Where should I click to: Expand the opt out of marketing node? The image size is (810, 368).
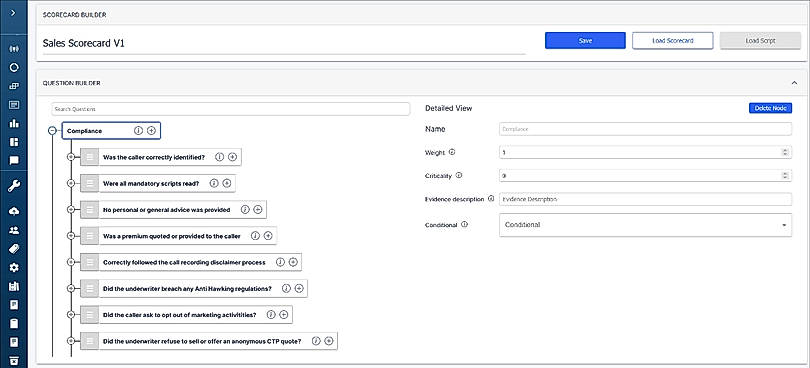pyautogui.click(x=71, y=314)
